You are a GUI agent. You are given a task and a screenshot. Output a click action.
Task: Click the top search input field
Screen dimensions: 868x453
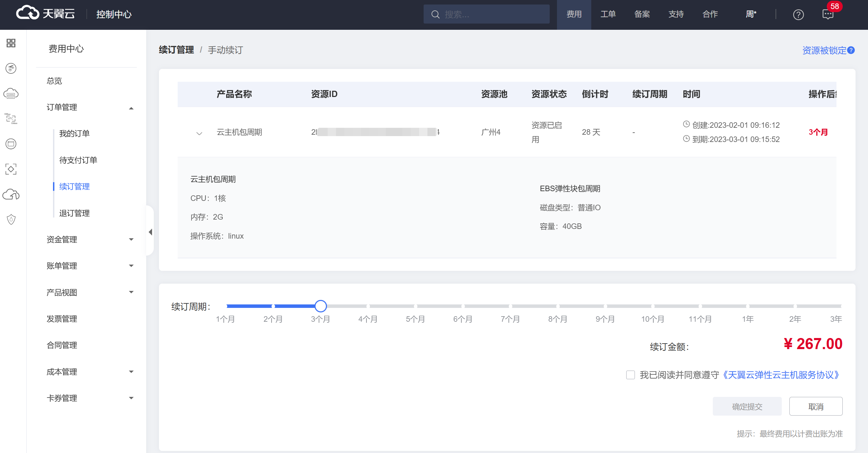coord(492,15)
